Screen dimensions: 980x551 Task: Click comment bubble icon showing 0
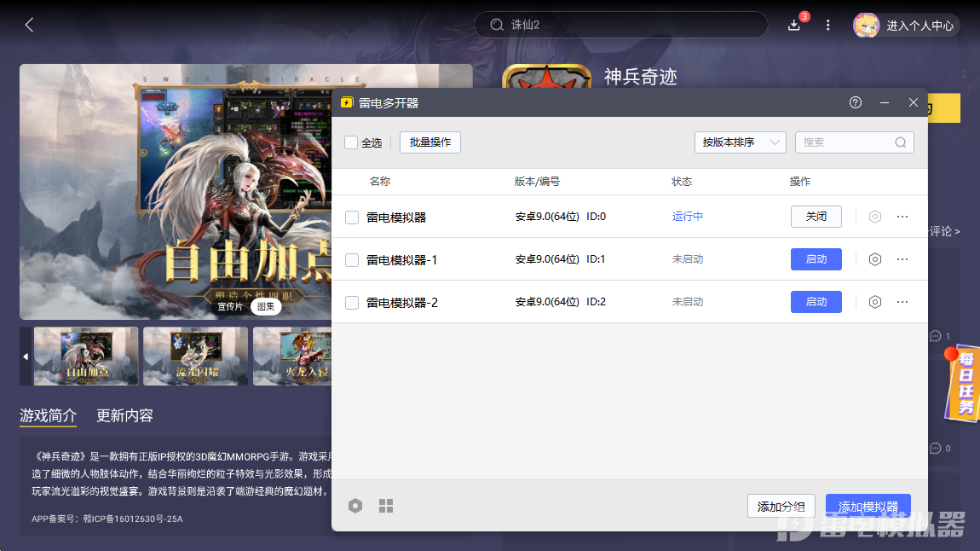936,448
